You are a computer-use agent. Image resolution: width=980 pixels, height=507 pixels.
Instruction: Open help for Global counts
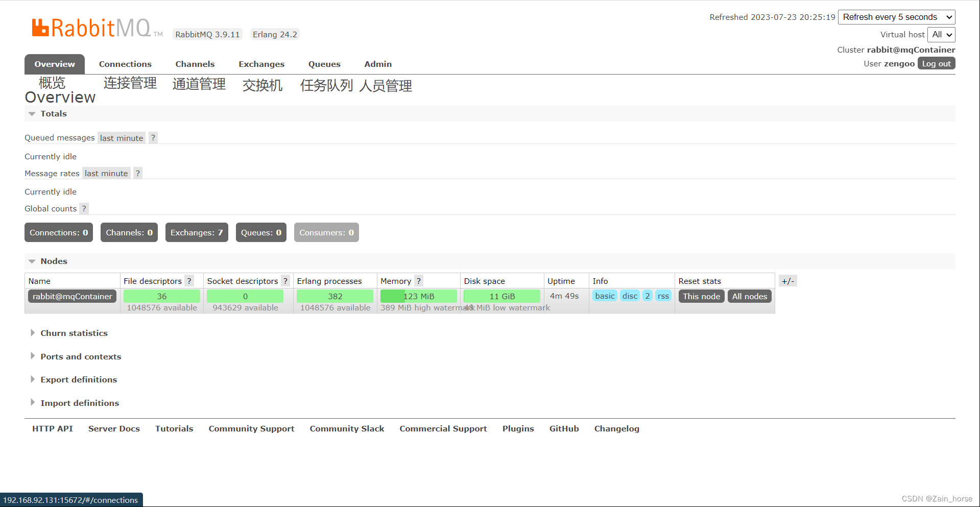84,208
